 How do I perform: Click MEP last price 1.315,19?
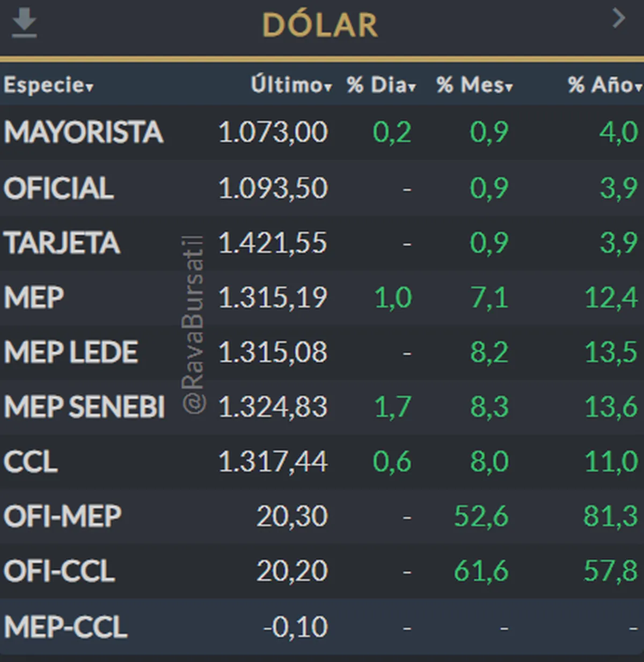(x=273, y=298)
